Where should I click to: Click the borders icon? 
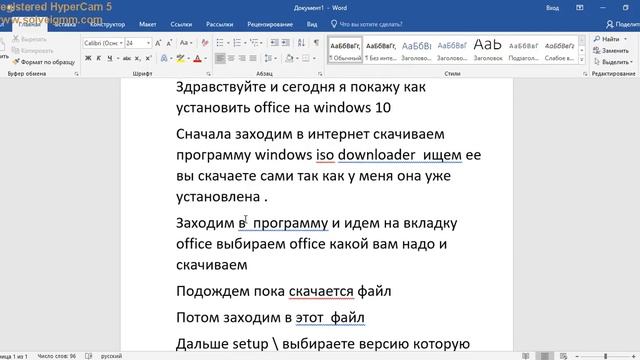306,58
